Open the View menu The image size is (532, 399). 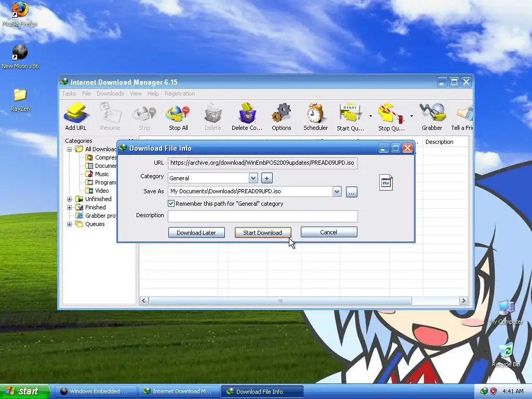[x=136, y=94]
